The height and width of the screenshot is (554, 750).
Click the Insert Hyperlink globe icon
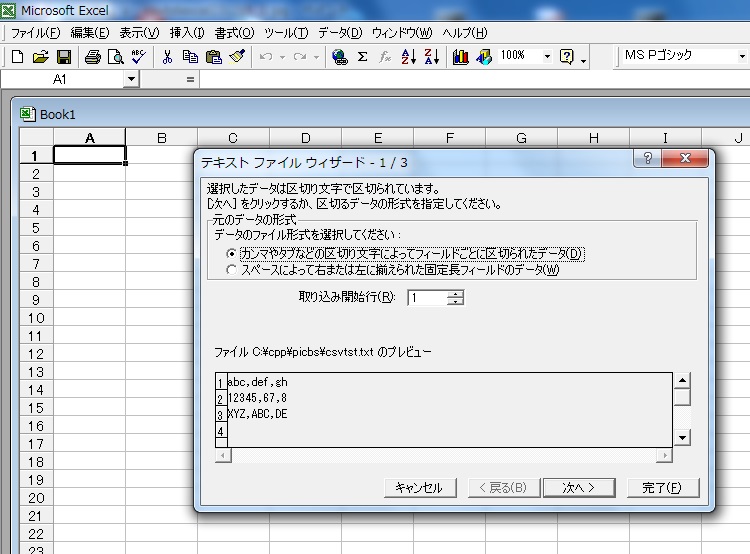pos(340,57)
